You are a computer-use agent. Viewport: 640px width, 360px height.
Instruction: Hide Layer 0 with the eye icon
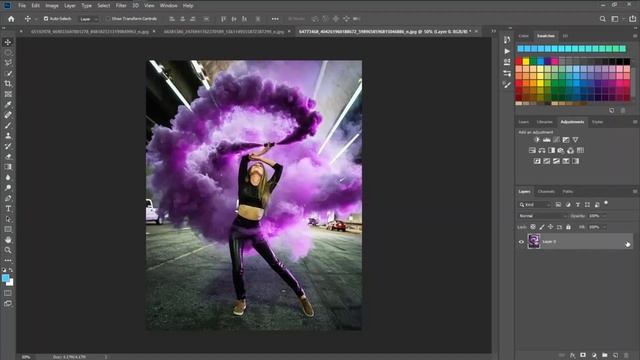(521, 242)
